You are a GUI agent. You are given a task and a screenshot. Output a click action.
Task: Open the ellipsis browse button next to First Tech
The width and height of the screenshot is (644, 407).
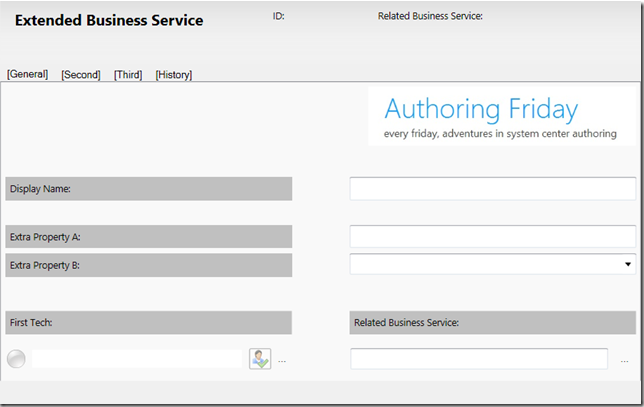282,361
